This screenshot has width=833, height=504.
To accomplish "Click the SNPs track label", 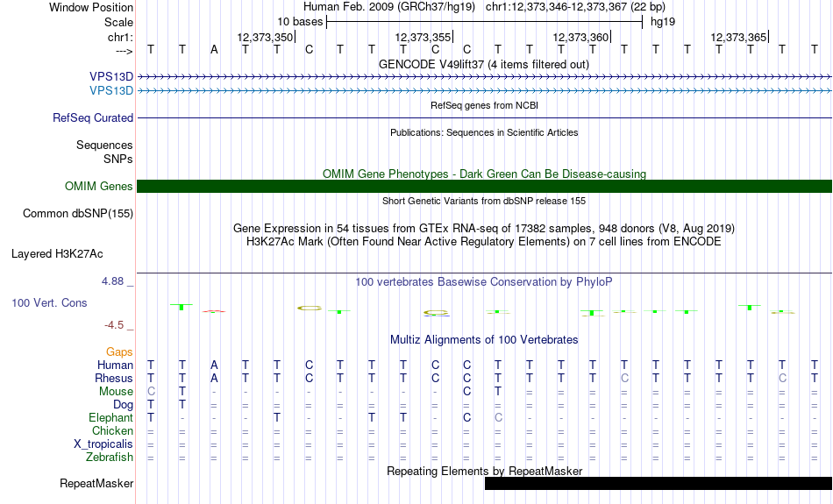I will [118, 159].
